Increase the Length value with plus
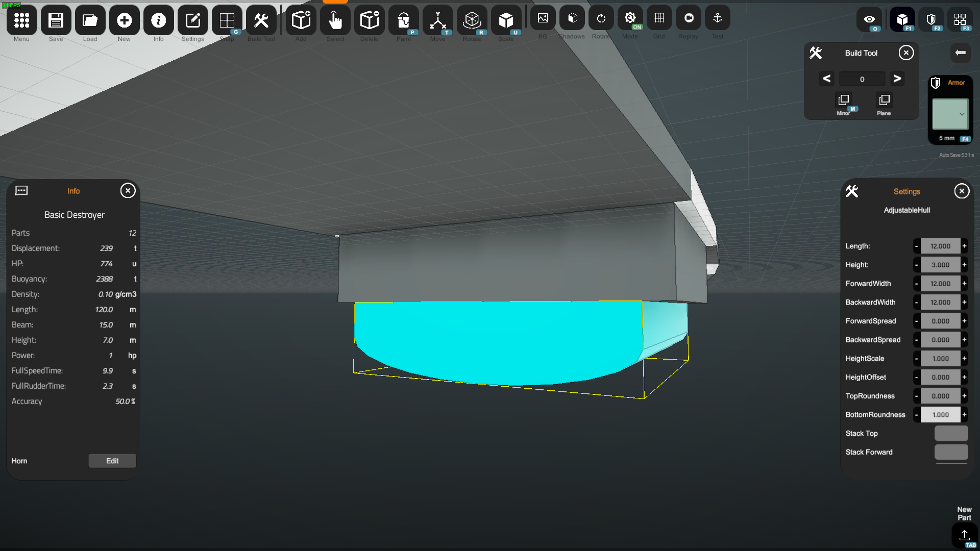Viewport: 980px width, 551px height. (964, 246)
